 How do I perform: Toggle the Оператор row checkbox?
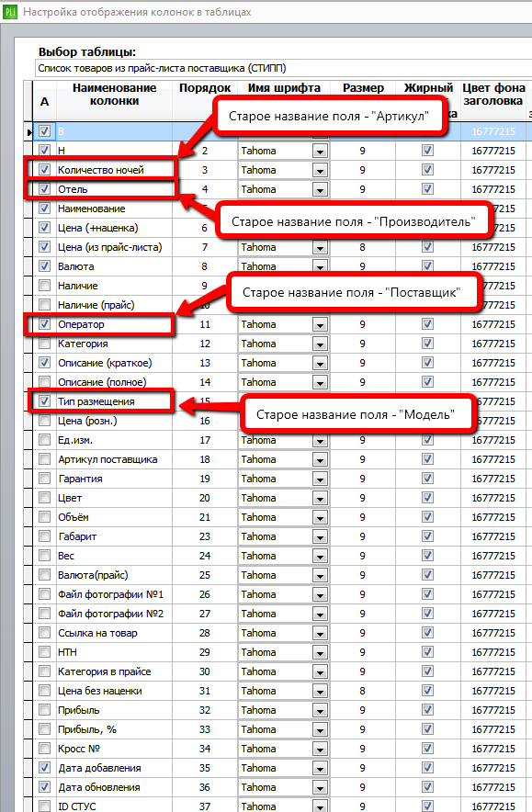coord(44,324)
